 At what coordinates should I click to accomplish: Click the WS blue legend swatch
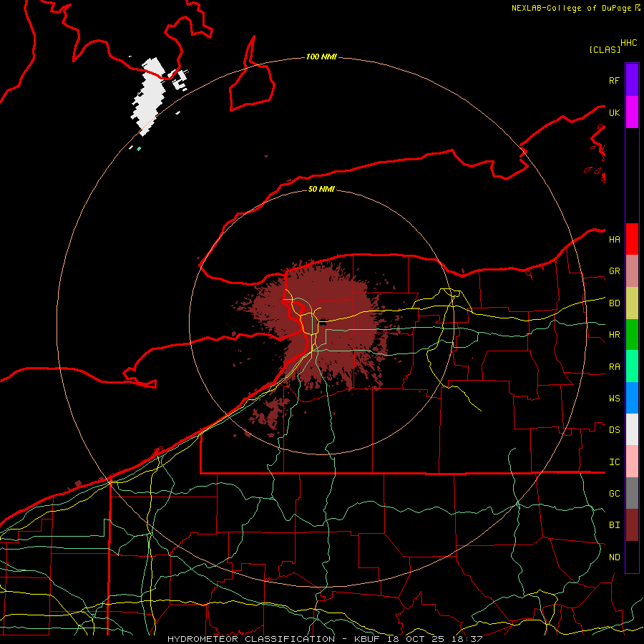632,398
